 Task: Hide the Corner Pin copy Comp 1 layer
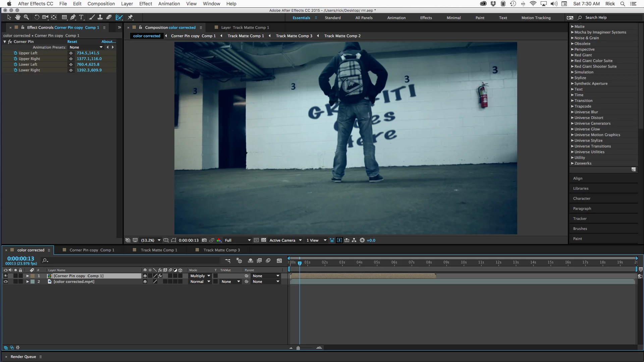[x=5, y=276]
